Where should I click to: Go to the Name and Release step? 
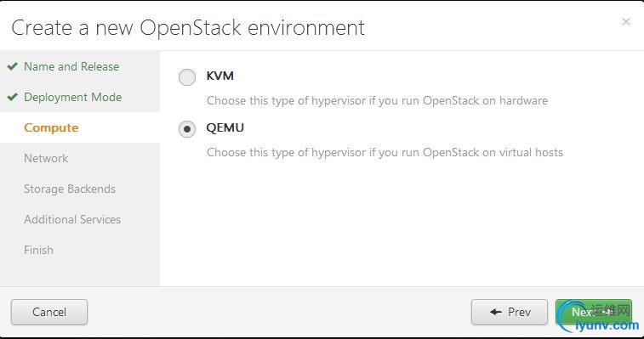click(71, 66)
